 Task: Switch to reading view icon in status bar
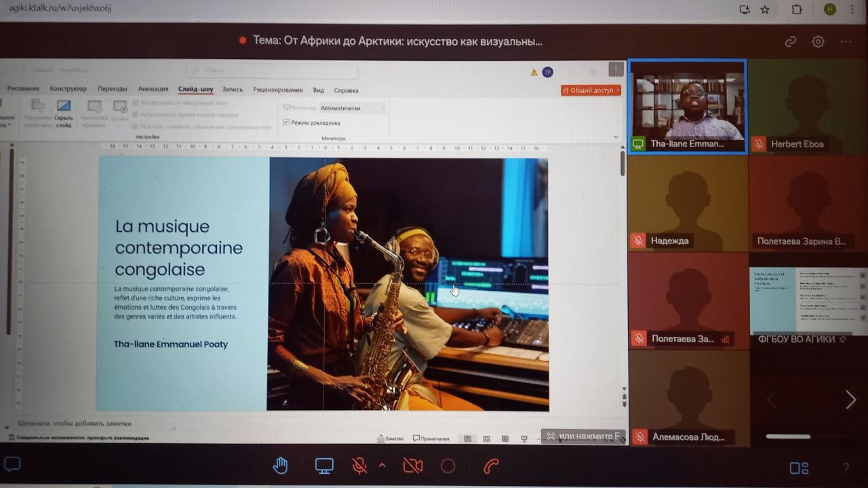(505, 439)
